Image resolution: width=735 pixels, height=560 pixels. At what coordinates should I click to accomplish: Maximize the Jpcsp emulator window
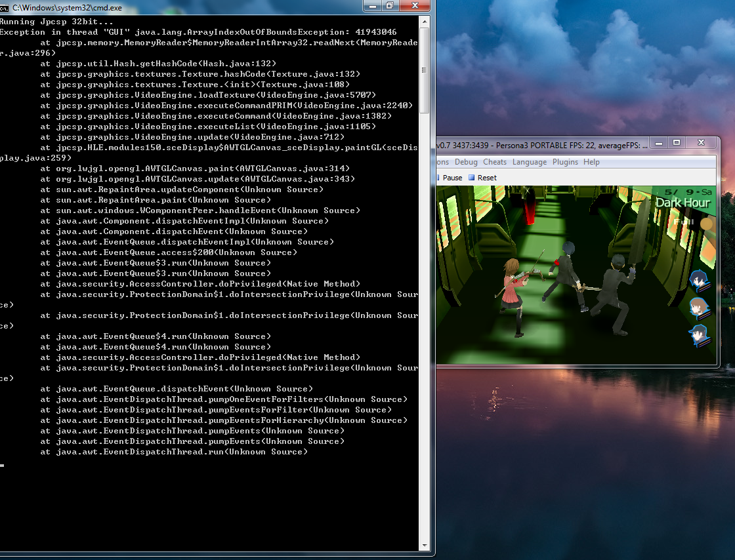[x=677, y=143]
